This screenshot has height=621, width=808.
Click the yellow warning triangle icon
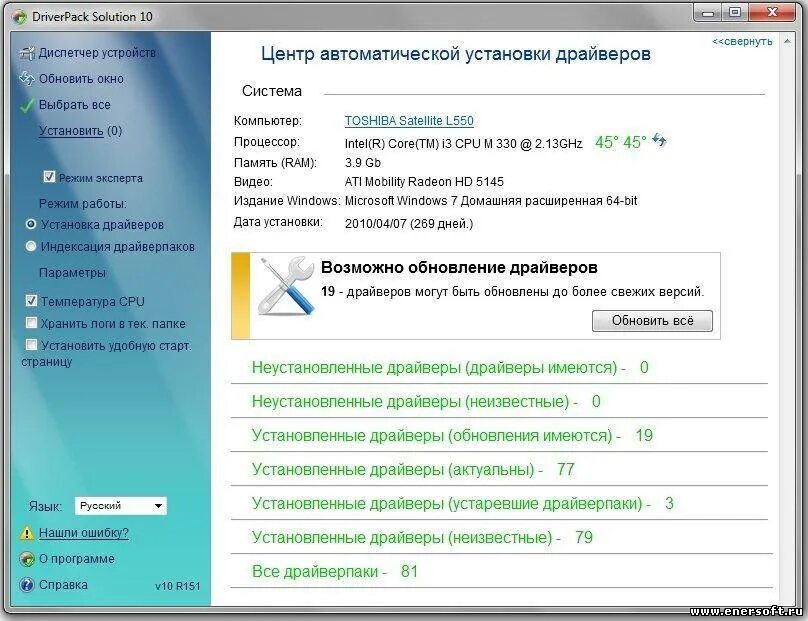tap(26, 533)
